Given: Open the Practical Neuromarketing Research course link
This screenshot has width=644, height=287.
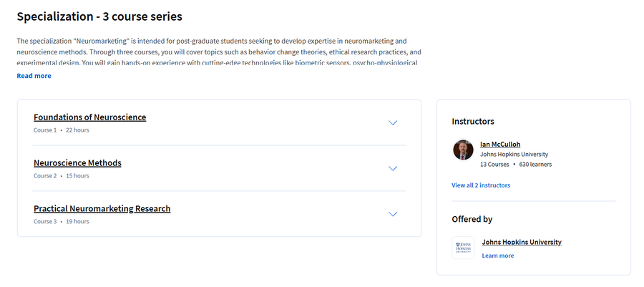Looking at the screenshot, I should [102, 208].
